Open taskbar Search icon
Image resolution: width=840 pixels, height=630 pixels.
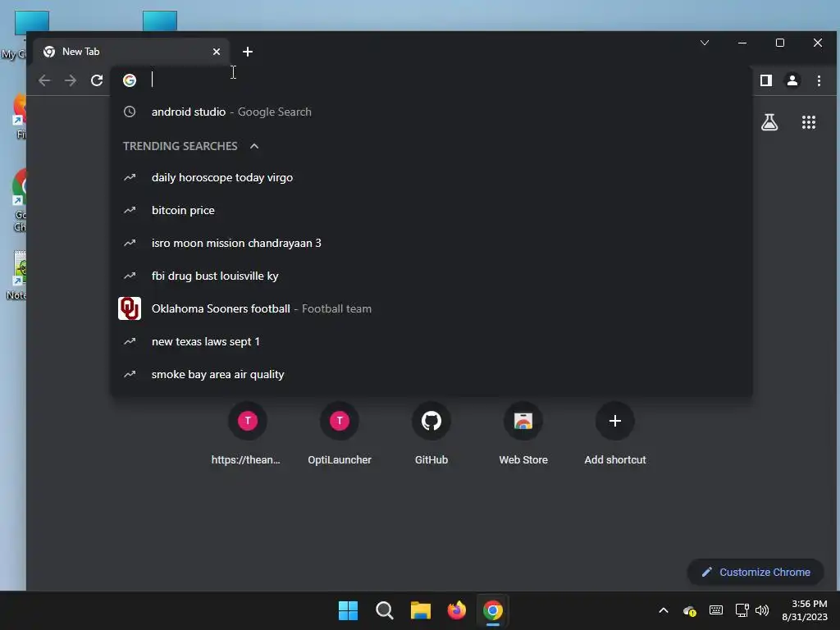pyautogui.click(x=384, y=610)
